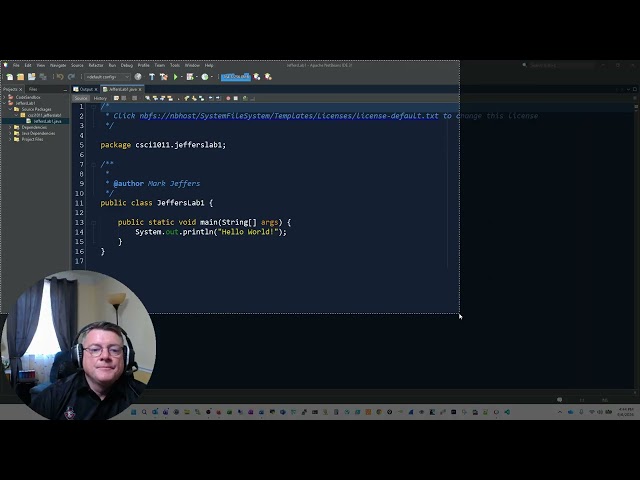Click the Find Selection editor icon

click(148, 98)
